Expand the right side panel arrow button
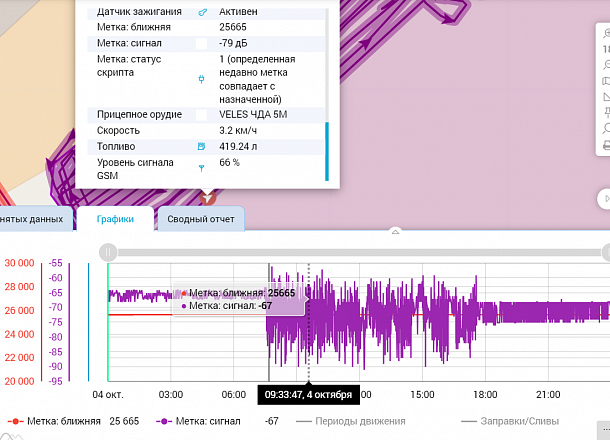610x440 pixels. click(605, 198)
